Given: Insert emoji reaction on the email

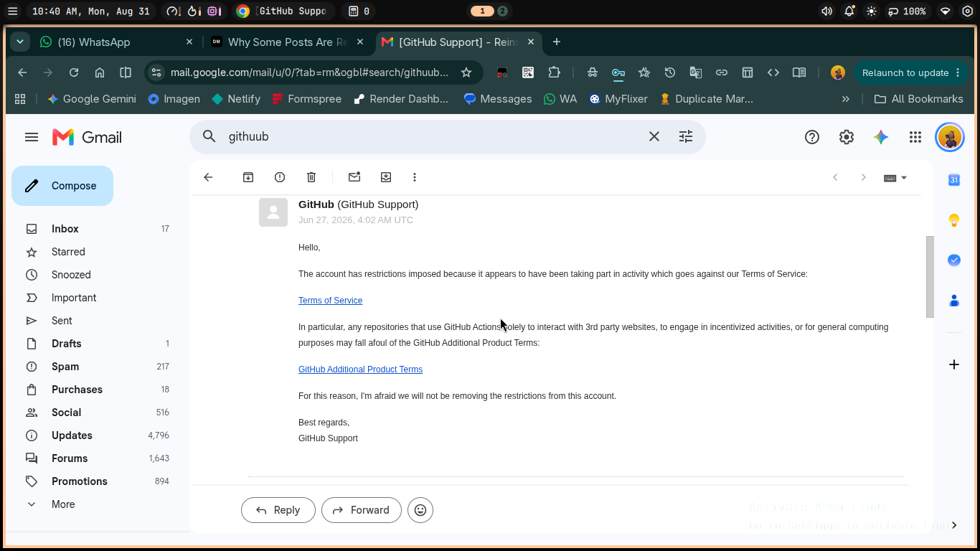Looking at the screenshot, I should point(420,510).
